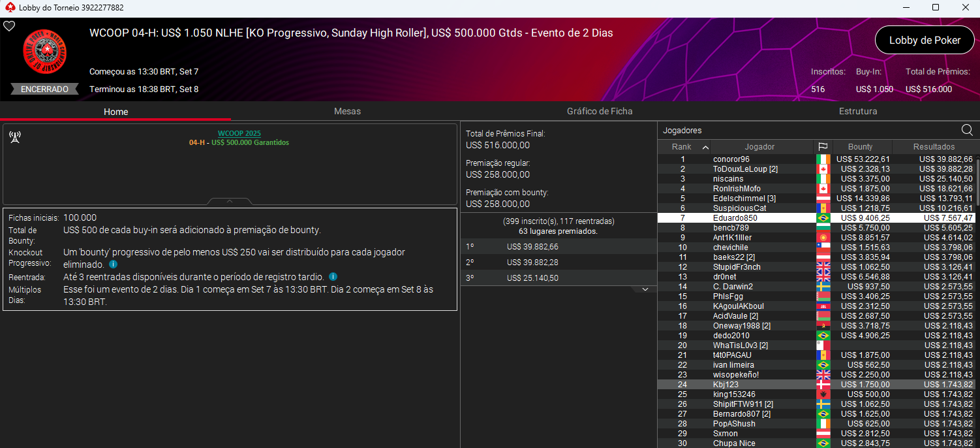Sort by Jogador column header

tap(760, 147)
